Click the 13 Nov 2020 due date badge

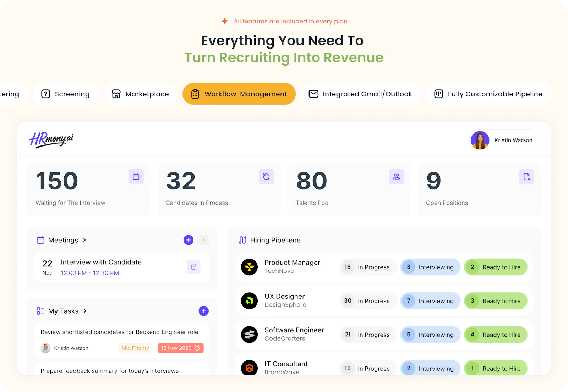pyautogui.click(x=181, y=348)
